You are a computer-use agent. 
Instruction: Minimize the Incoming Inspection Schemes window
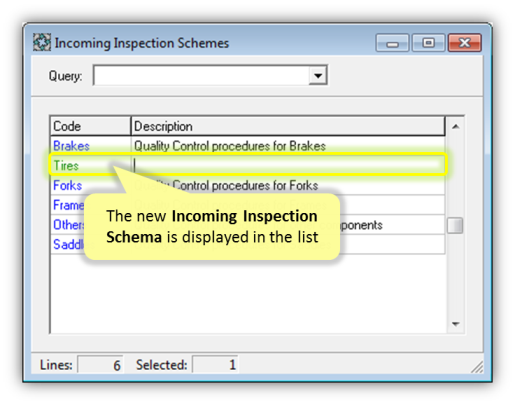392,43
